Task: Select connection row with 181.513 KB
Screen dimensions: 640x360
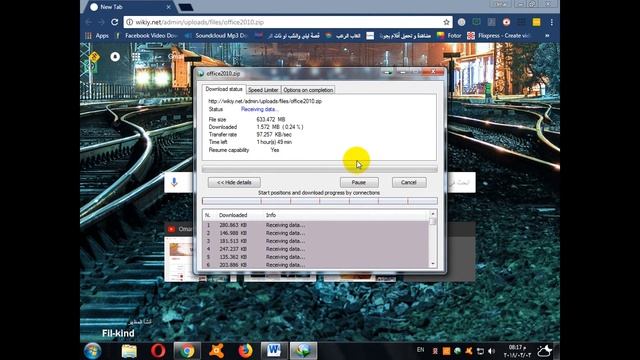Action: tap(316, 241)
